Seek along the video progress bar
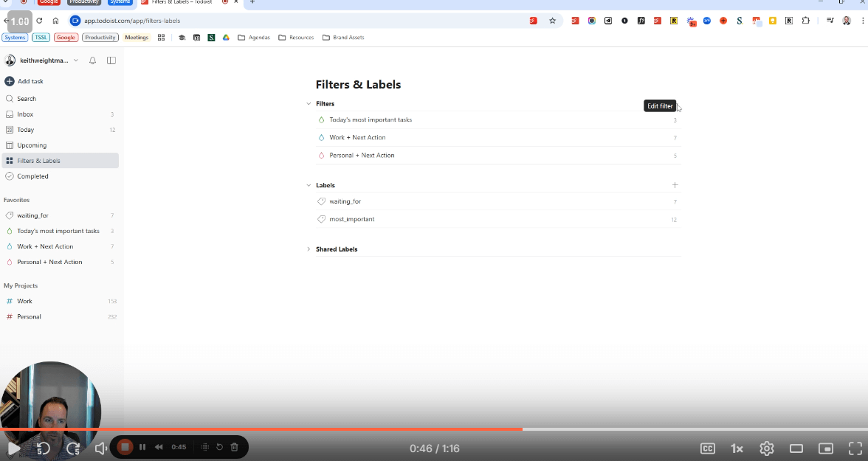The image size is (868, 461). tap(434, 429)
